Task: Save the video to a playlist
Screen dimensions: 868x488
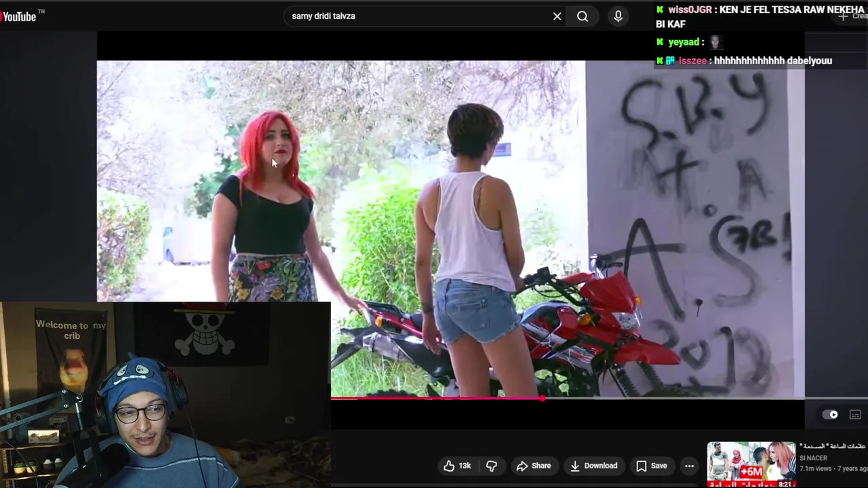Action: [x=652, y=466]
